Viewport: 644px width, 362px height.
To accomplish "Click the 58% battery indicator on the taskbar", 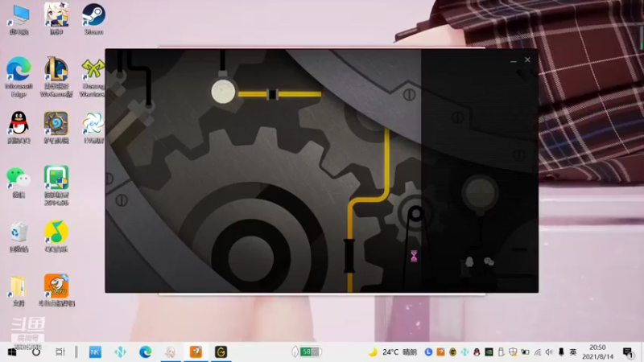I will pyautogui.click(x=307, y=352).
